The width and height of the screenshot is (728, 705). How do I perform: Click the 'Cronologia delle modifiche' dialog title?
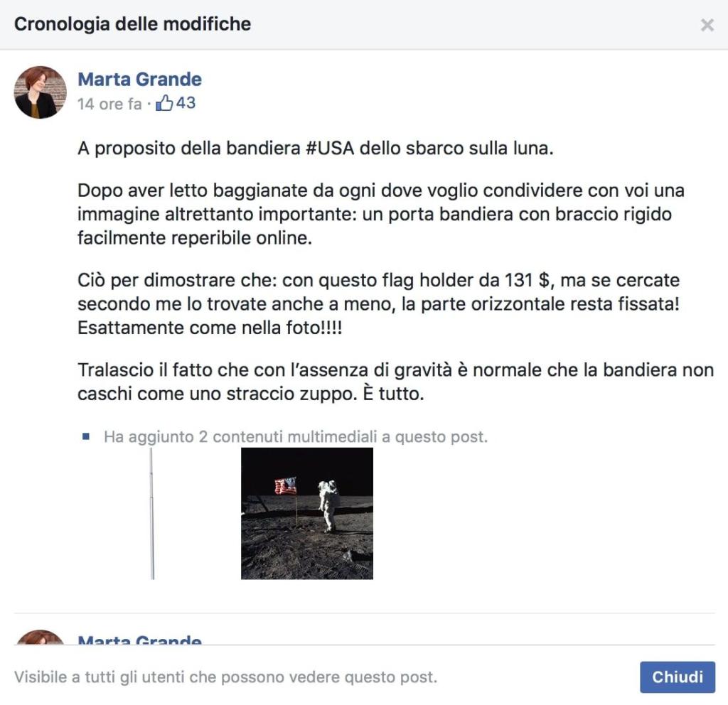coord(133,24)
